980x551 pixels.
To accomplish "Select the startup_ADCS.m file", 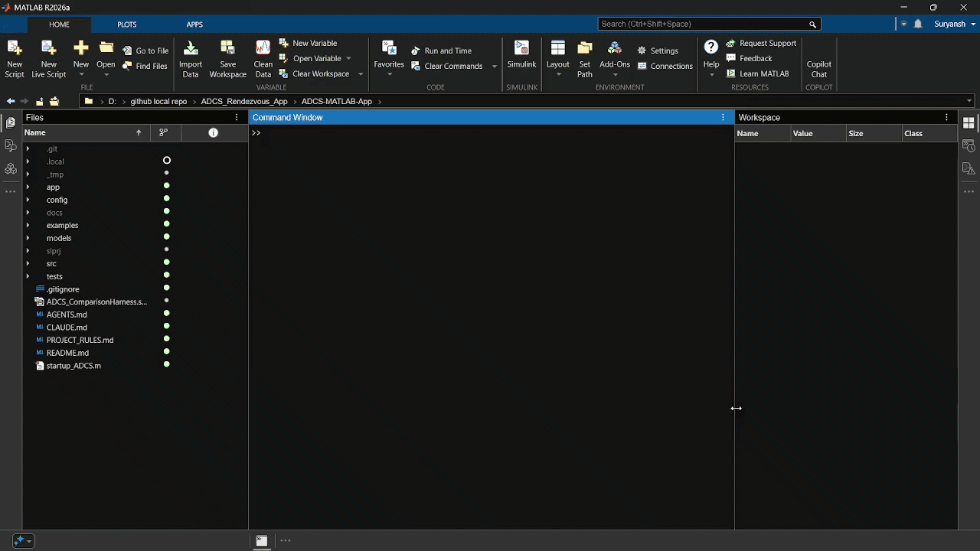I will click(x=73, y=366).
